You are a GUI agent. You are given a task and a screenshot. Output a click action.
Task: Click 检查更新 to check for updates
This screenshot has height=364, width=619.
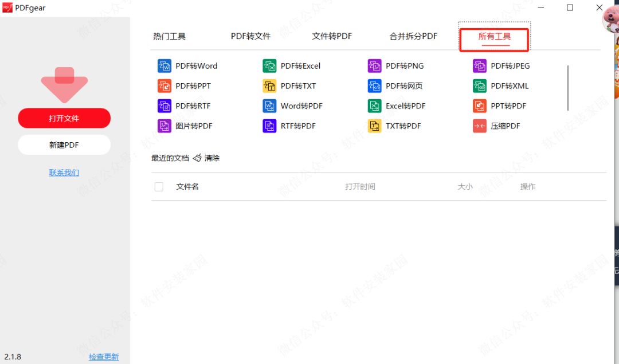click(x=104, y=356)
